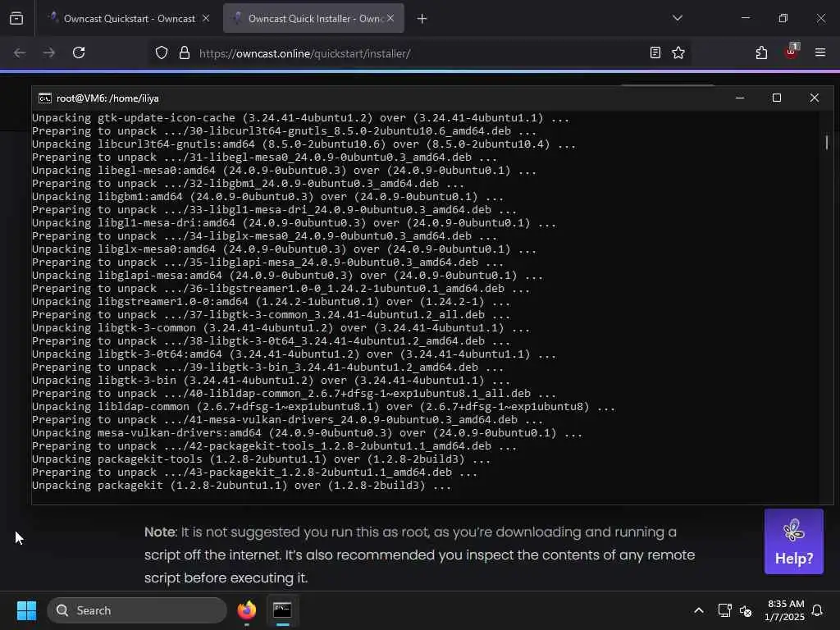
Task: Open muted volume tray icon
Action: point(746,610)
